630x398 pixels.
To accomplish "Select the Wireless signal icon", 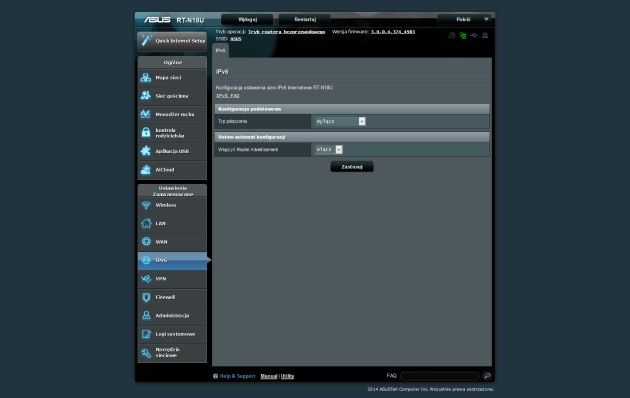I will 146,205.
